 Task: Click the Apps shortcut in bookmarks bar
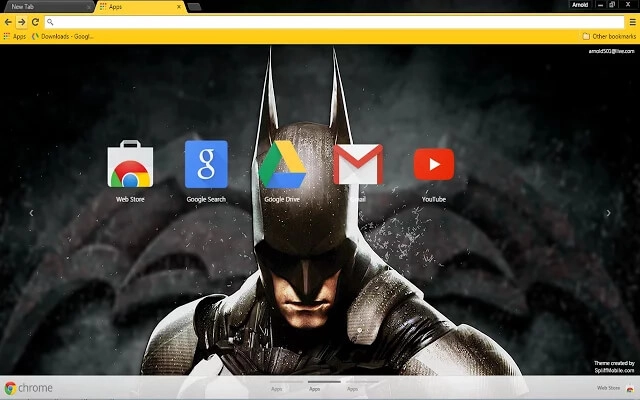[15, 36]
